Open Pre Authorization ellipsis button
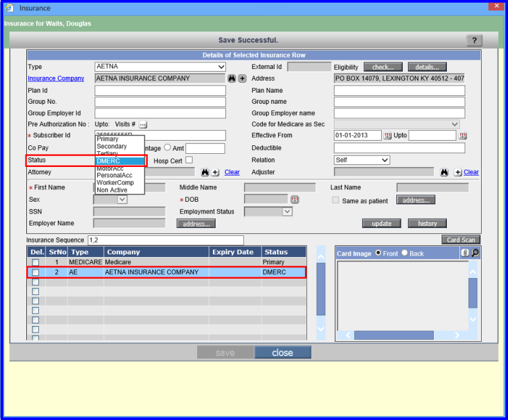Viewport: 508px width, 420px height. tap(143, 124)
